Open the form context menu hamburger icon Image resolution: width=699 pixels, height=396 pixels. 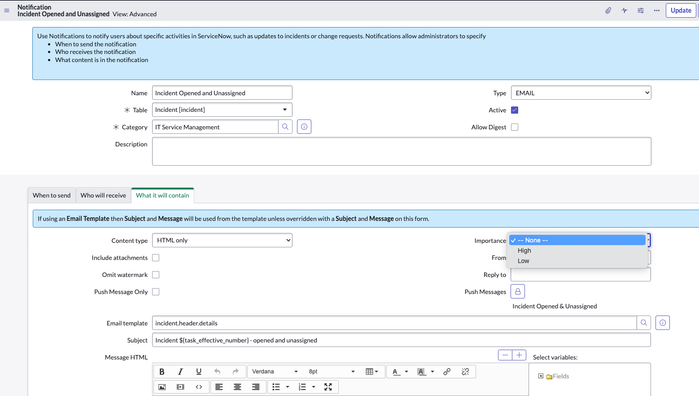tap(6, 10)
